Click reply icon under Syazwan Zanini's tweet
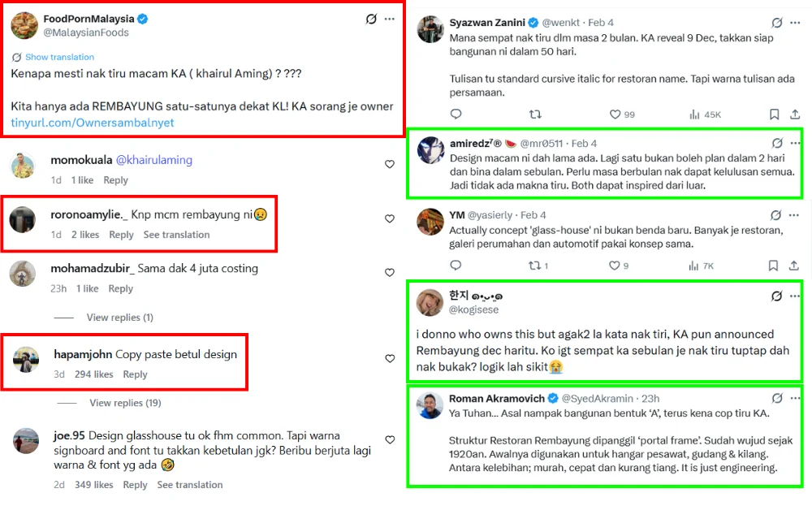The image size is (812, 506). tap(456, 115)
